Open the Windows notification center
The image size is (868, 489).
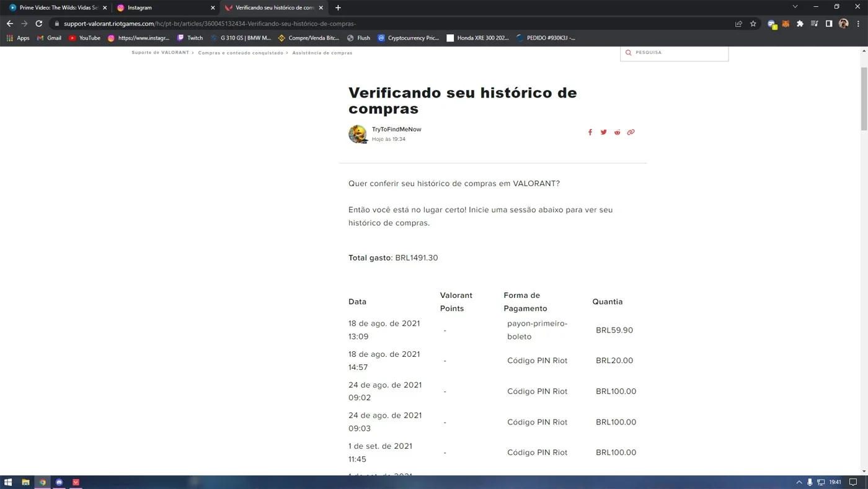coord(853,482)
